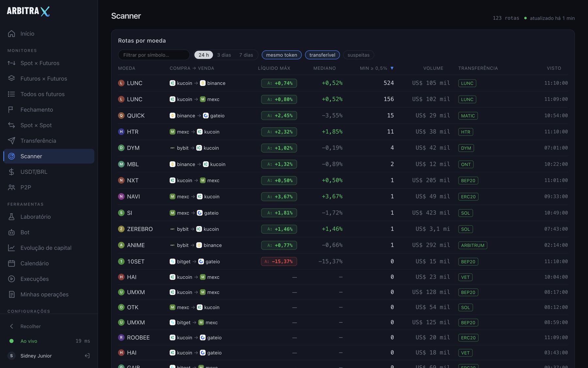Screen dimensions: 588x368
Task: Click the Laboratório flask icon
Action: [11, 217]
